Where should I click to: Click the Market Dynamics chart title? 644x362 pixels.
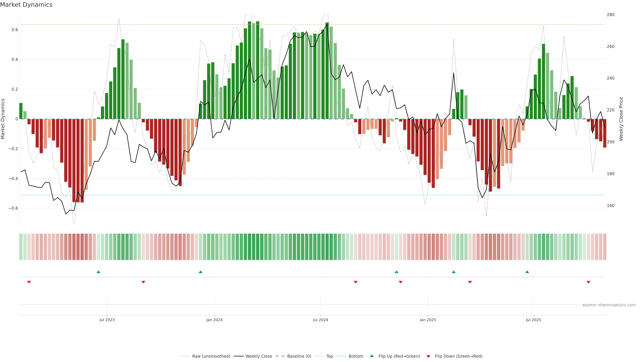click(x=26, y=5)
